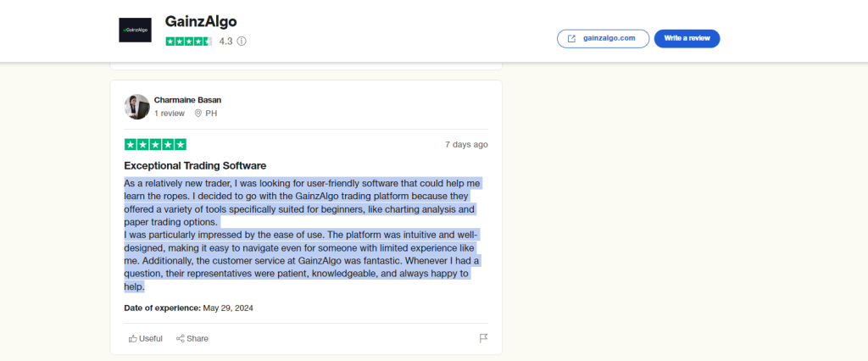This screenshot has height=361, width=868.
Task: Open the gainzalgo.com website link
Action: [x=603, y=39]
